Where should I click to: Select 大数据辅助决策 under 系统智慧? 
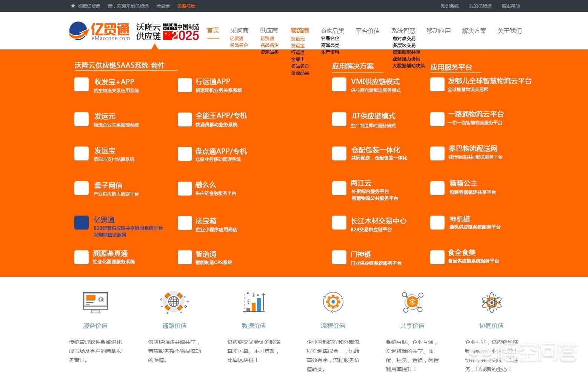[409, 66]
